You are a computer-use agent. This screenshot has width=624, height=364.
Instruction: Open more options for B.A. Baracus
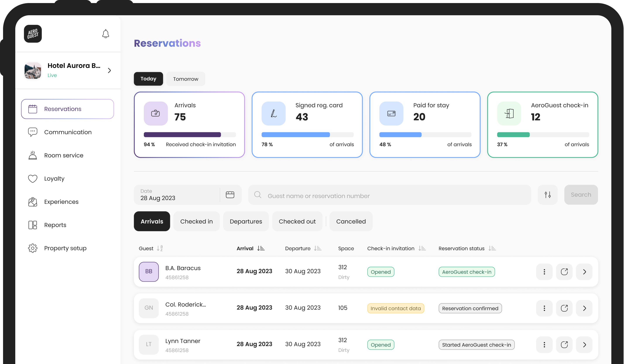click(x=544, y=272)
